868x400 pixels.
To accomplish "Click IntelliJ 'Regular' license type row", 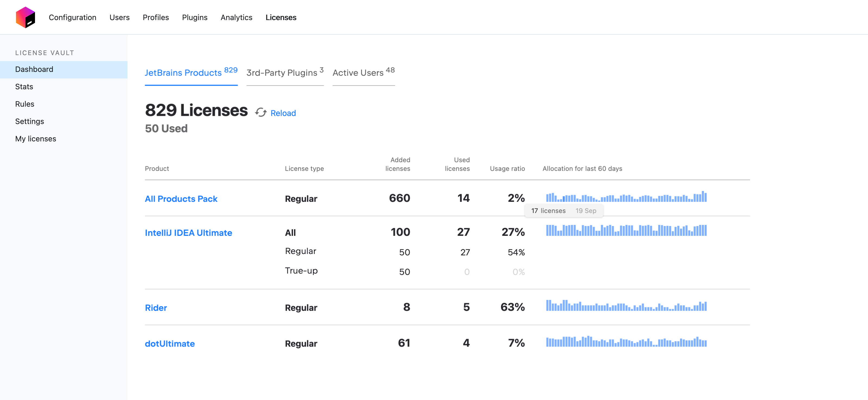I will click(x=301, y=251).
